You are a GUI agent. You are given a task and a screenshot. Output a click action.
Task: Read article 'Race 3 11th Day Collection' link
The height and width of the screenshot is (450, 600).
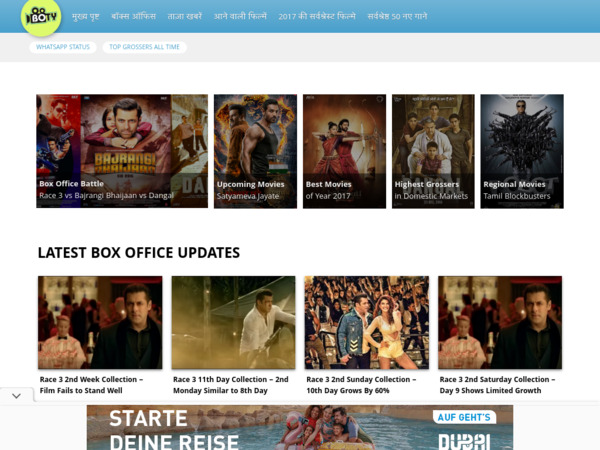pos(231,385)
